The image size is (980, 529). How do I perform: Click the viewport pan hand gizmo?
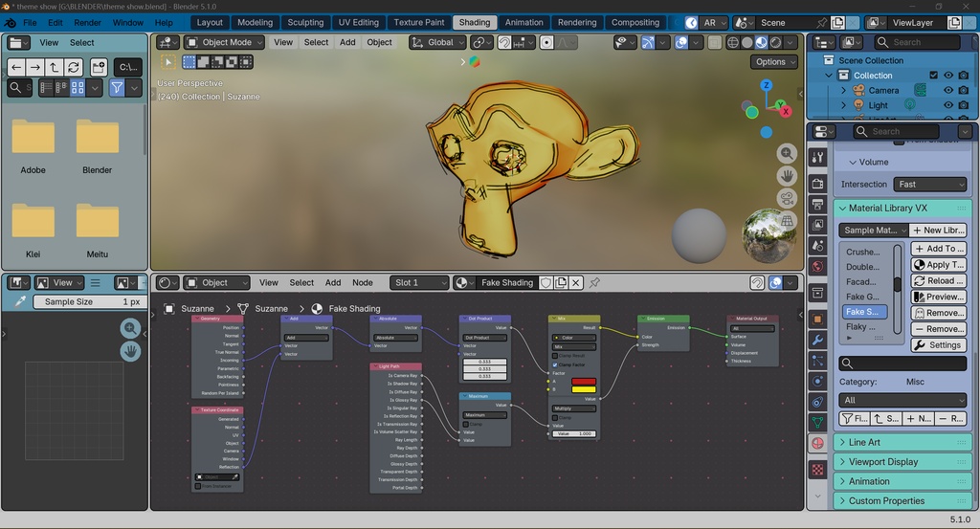(x=787, y=176)
